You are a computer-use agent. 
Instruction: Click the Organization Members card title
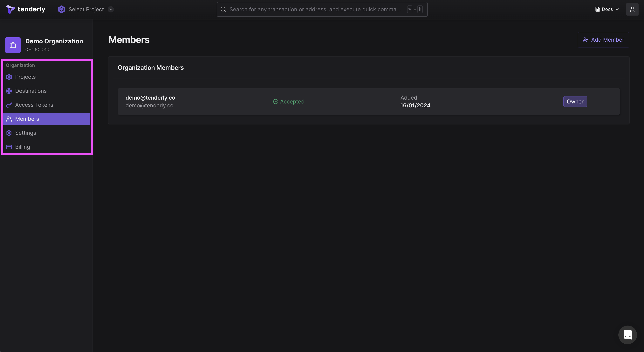(151, 67)
